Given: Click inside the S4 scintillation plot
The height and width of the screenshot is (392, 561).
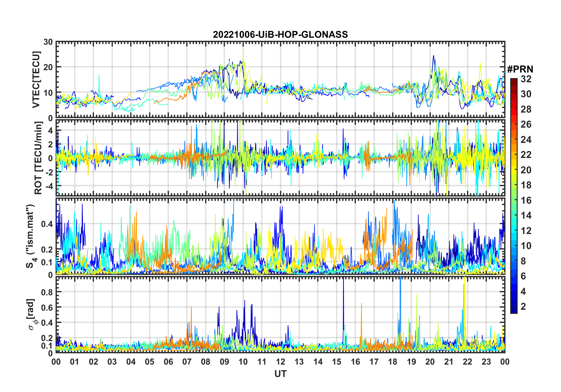Looking at the screenshot, I should [280, 236].
